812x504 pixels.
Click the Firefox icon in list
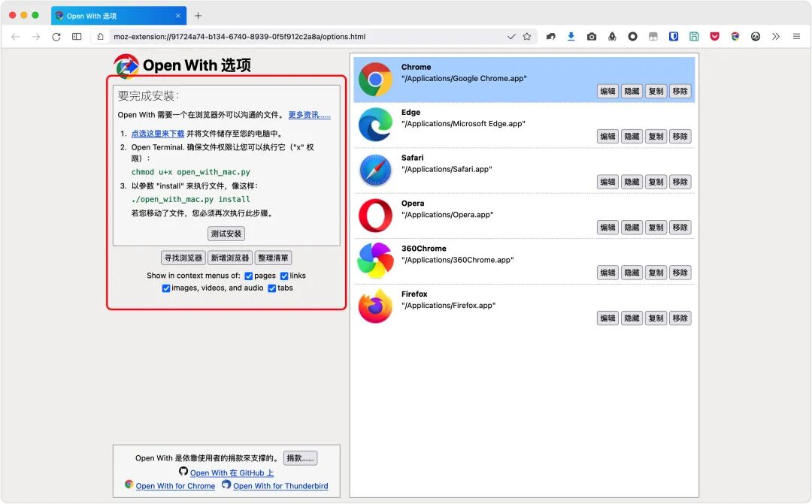click(x=375, y=306)
